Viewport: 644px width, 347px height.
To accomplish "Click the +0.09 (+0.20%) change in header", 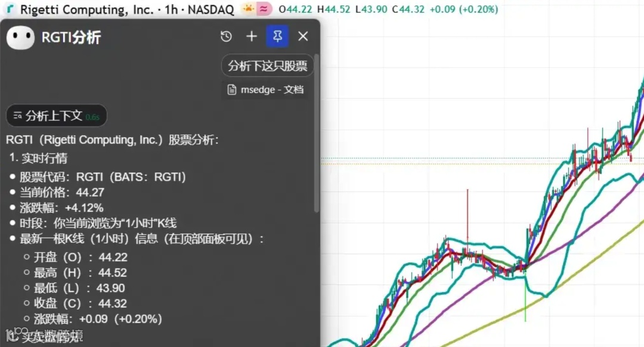I will [x=464, y=9].
